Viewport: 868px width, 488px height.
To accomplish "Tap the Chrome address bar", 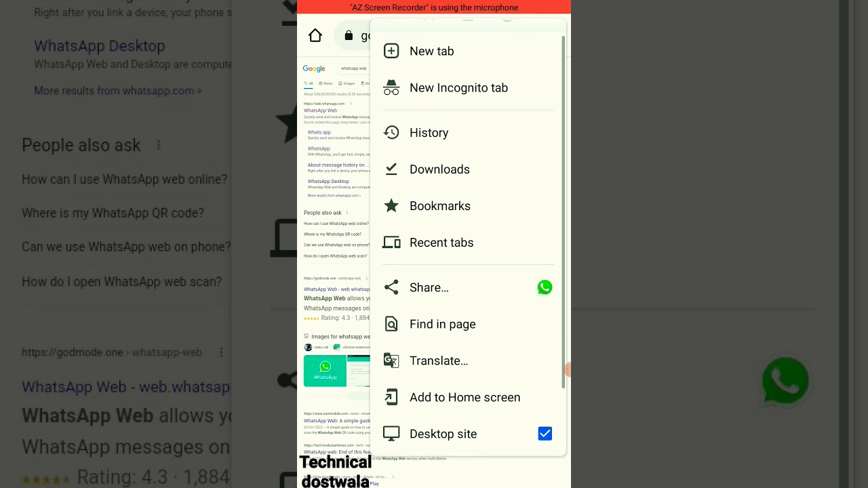I will 353,36.
